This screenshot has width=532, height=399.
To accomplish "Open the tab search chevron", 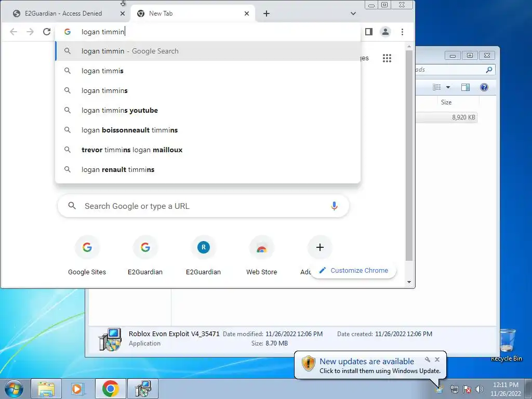I will tap(353, 14).
